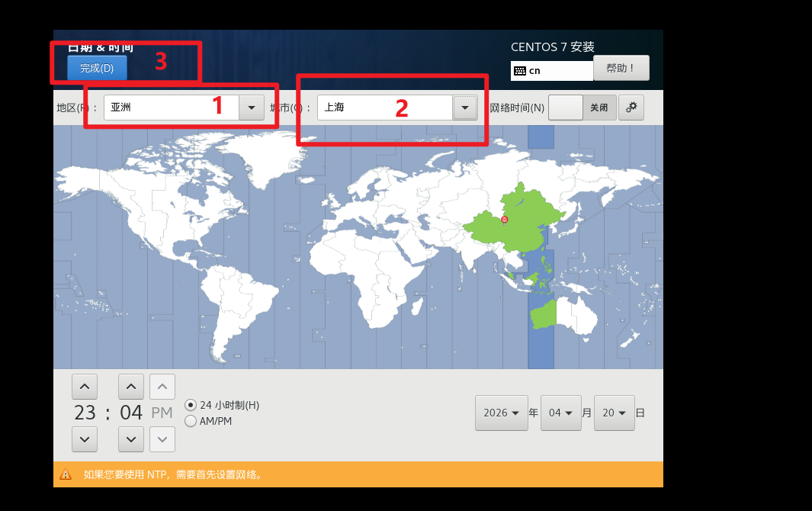Open the NTP settings gear icon
This screenshot has height=511, width=812.
[631, 108]
